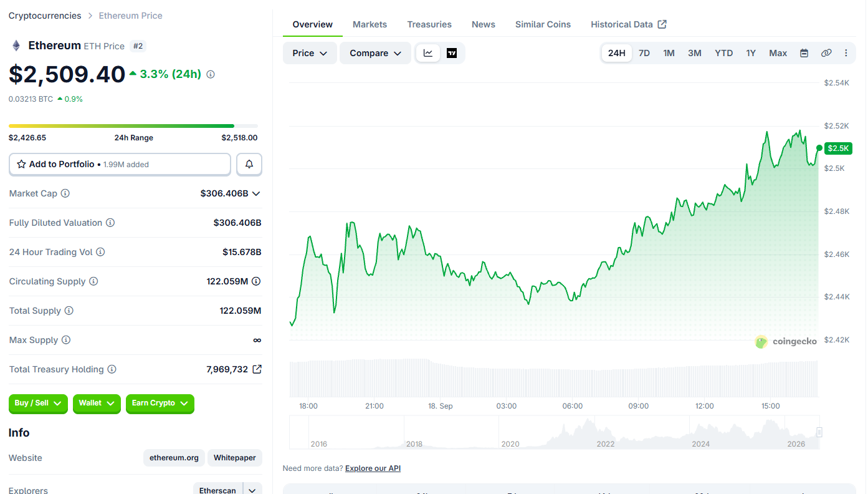Viewport: 868px width, 494px height.
Task: Open the Price dropdown
Action: tap(310, 53)
